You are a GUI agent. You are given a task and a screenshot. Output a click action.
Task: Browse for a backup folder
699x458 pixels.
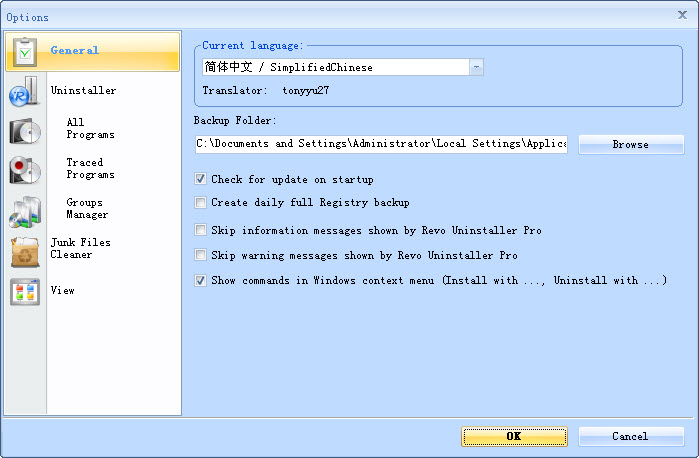point(631,144)
